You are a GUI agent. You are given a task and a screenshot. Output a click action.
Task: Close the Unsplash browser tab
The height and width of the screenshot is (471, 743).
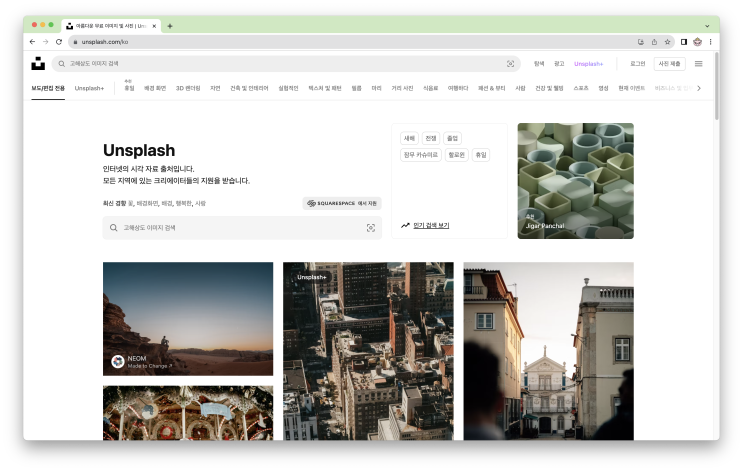(x=154, y=26)
